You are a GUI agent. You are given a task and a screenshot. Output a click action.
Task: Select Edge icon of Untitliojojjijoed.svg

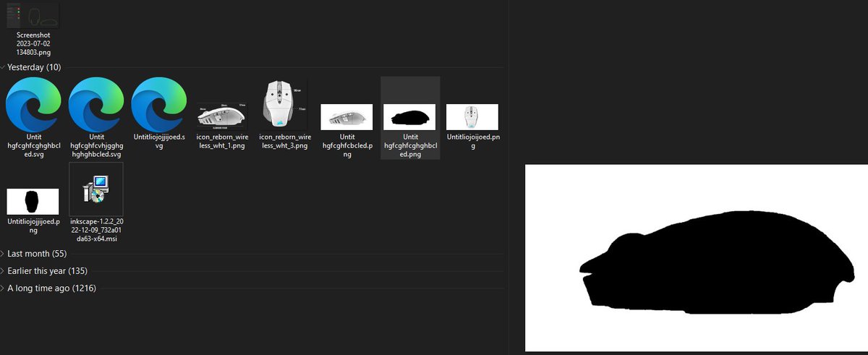click(x=159, y=105)
